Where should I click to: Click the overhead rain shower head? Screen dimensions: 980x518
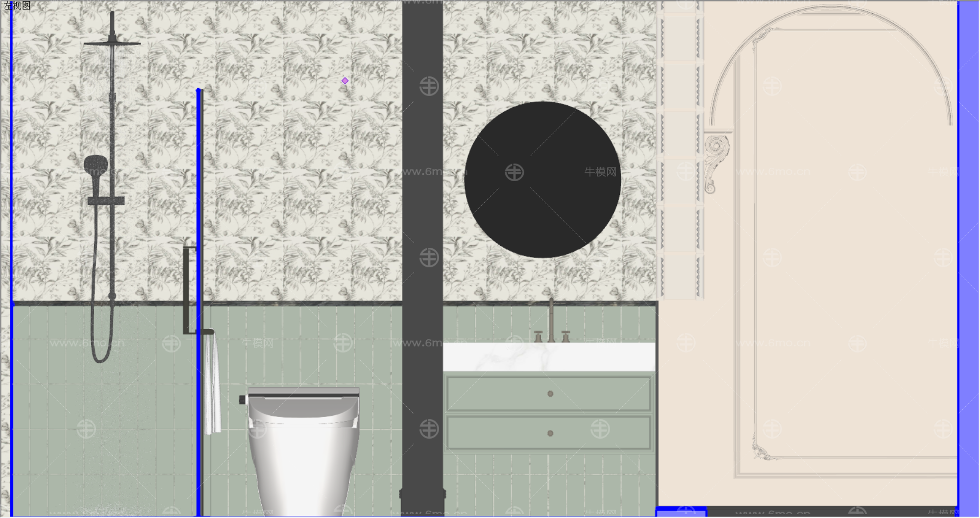112,43
